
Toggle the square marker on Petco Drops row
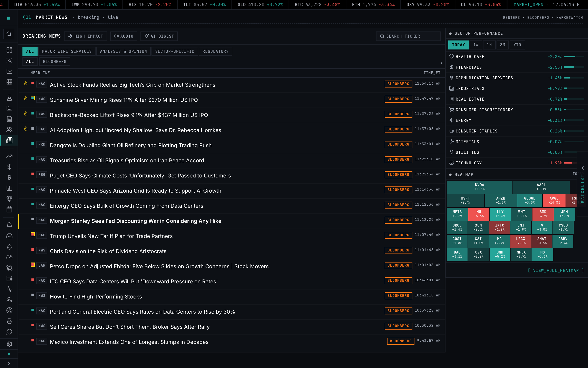[32, 265]
